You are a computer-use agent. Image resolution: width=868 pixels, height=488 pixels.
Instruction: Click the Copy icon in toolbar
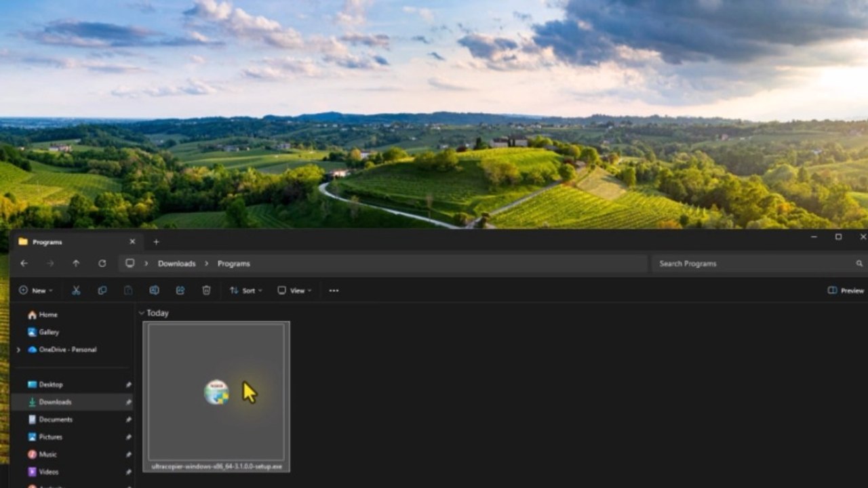102,290
